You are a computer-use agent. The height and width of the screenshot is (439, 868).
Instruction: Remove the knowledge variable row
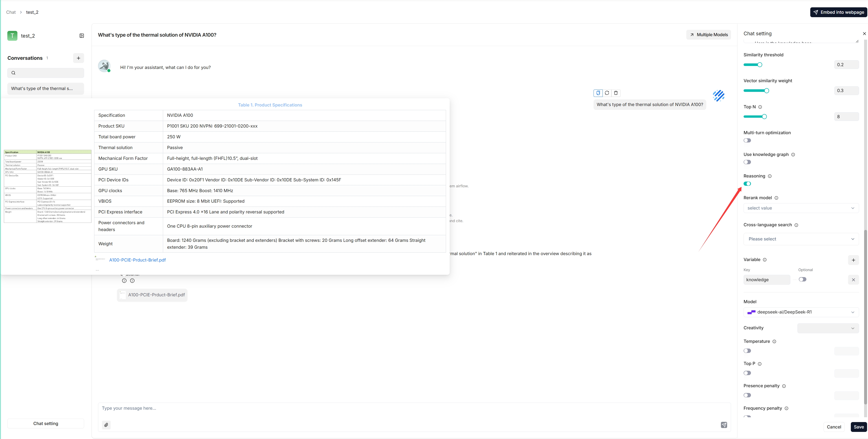point(853,280)
